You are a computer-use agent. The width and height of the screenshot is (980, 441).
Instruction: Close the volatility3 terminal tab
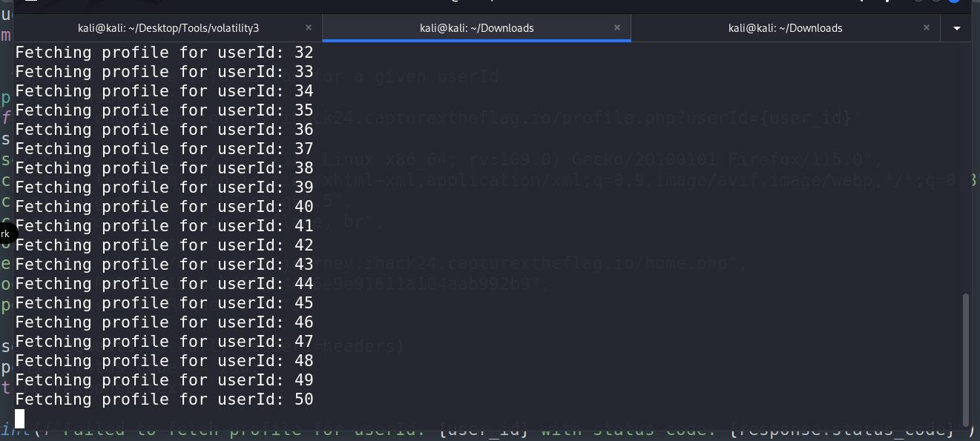tap(309, 28)
